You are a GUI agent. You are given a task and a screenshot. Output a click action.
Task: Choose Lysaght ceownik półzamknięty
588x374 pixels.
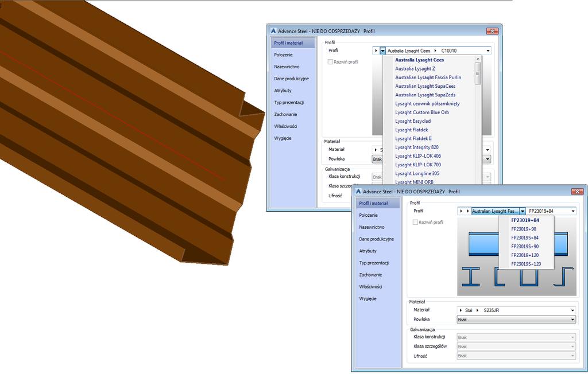(427, 103)
